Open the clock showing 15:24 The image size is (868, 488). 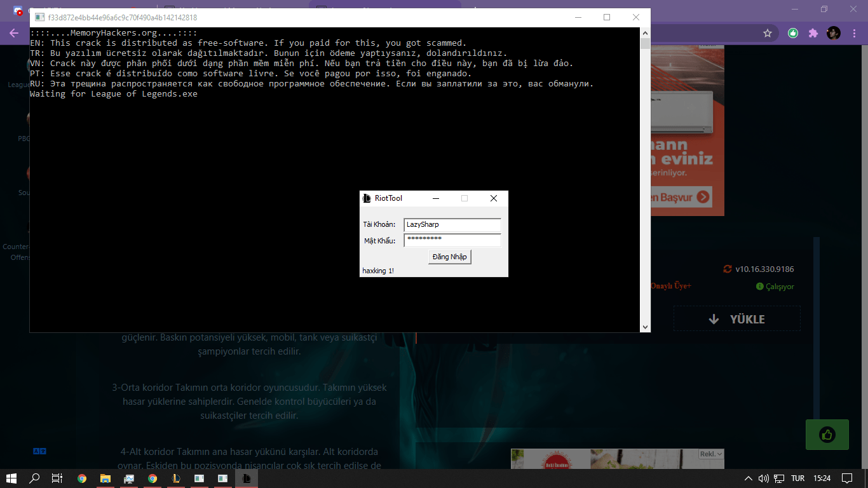click(x=822, y=478)
